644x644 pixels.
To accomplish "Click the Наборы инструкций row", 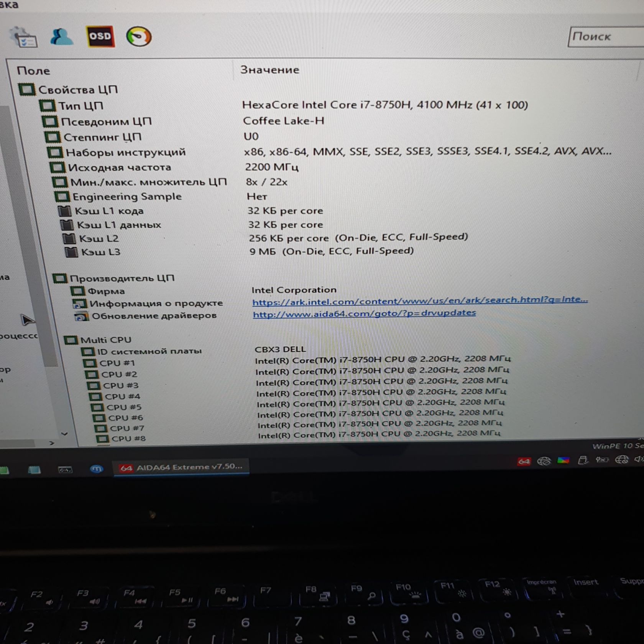I will point(329,152).
